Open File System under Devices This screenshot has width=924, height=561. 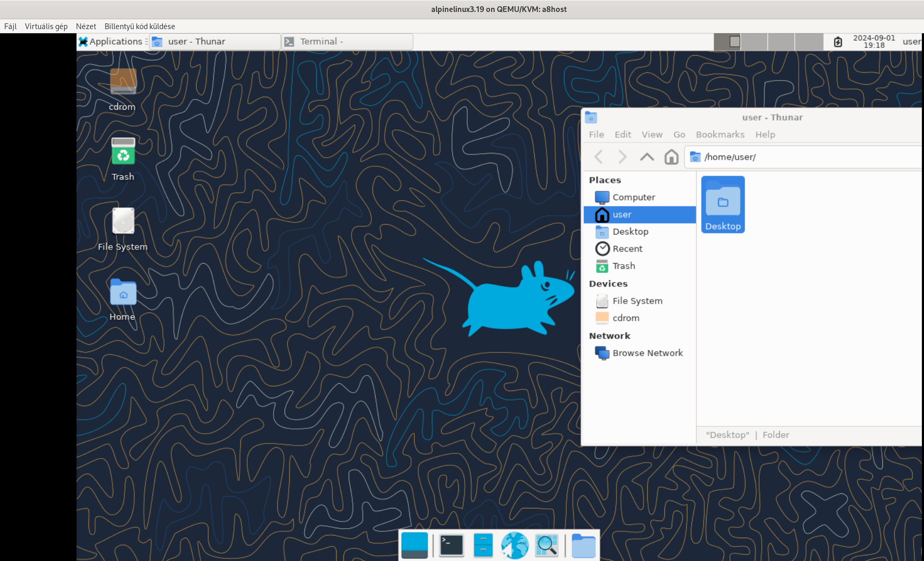click(639, 301)
